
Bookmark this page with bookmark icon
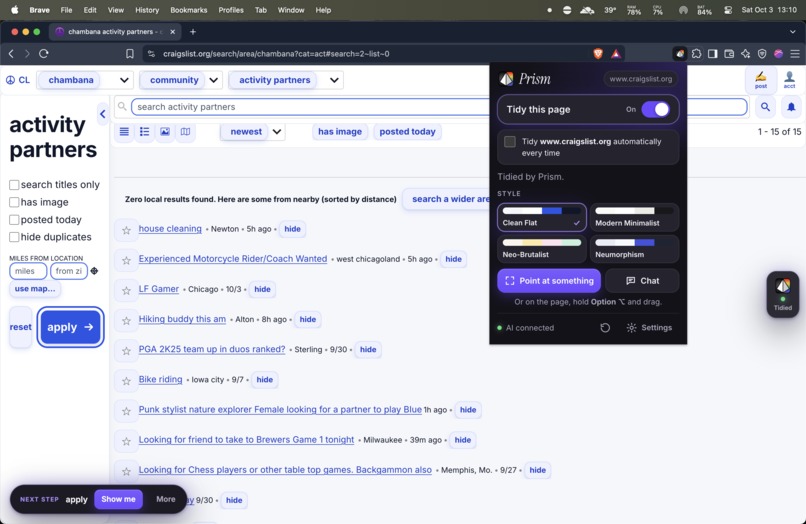(130, 53)
